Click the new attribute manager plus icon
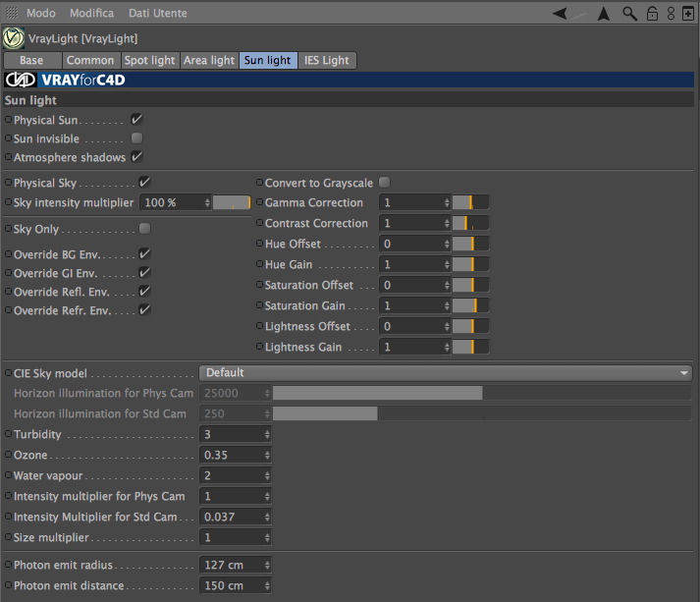 click(x=688, y=14)
